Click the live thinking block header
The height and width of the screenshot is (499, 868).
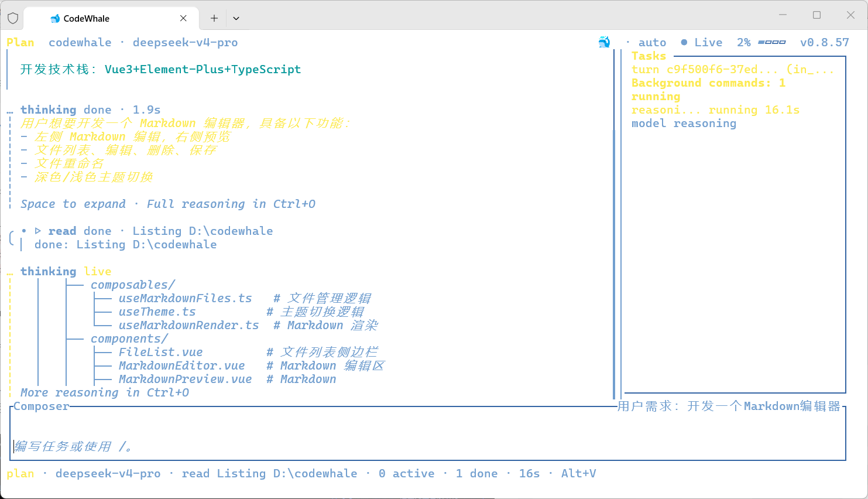(66, 271)
